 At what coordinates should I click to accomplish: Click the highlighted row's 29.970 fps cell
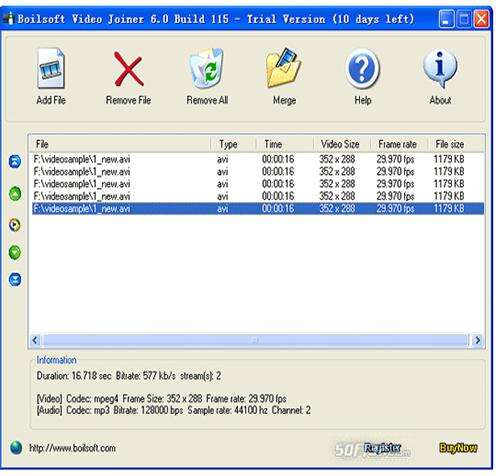click(395, 209)
